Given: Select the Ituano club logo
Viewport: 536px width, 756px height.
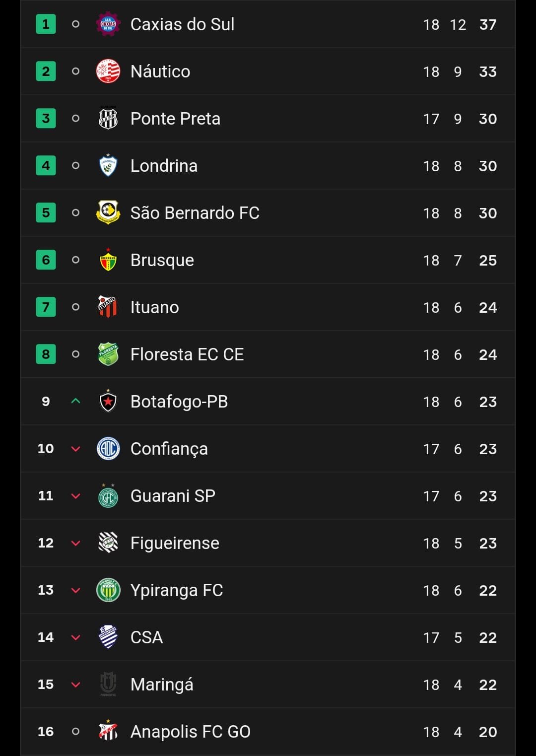Looking at the screenshot, I should pos(108,307).
